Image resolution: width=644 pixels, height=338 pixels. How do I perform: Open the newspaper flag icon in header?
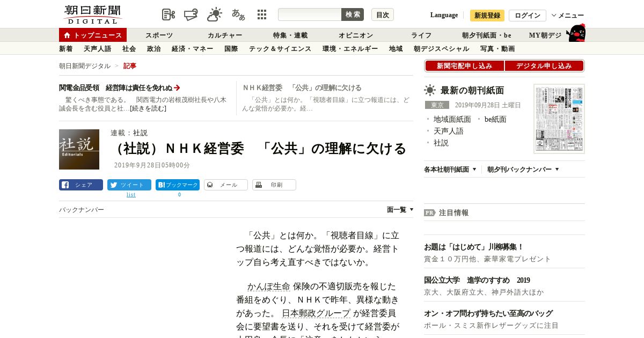pyautogui.click(x=191, y=14)
